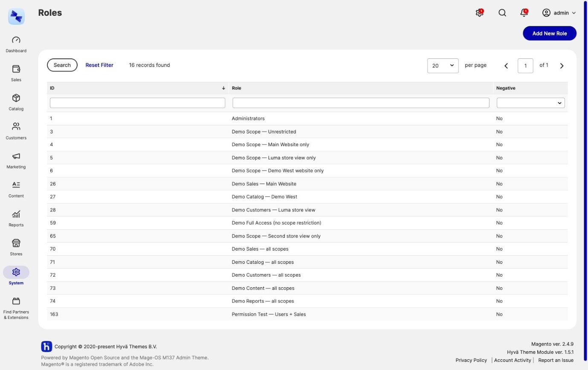Open Demo Scope — Unrestricted role
Screen dimensions: 588x370
coord(307,132)
